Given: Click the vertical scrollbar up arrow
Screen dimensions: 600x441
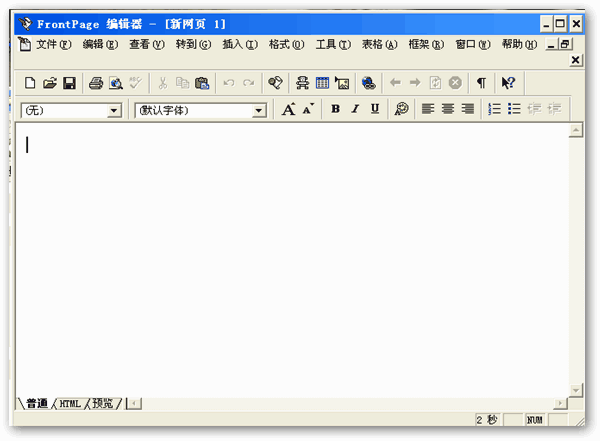Looking at the screenshot, I should (576, 130).
